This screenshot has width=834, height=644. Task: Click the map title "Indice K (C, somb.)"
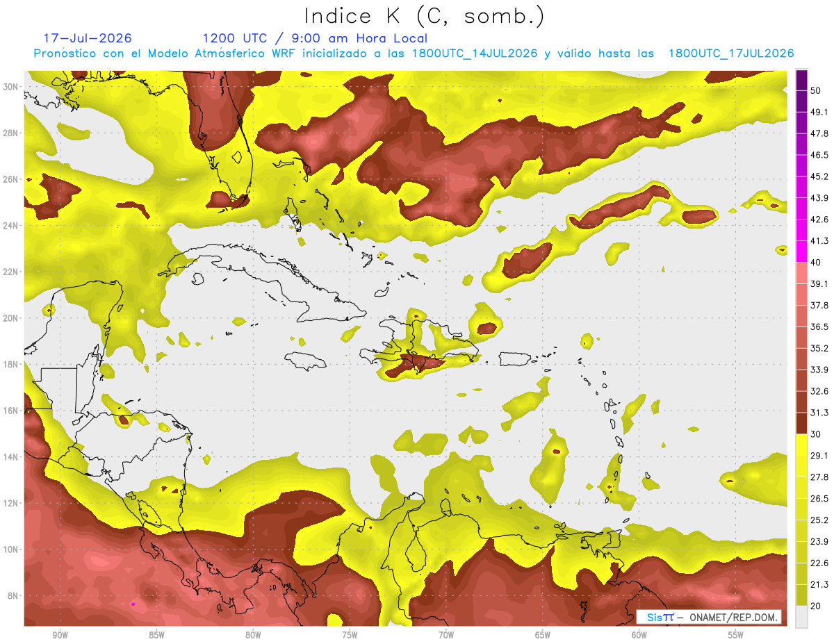coord(424,16)
